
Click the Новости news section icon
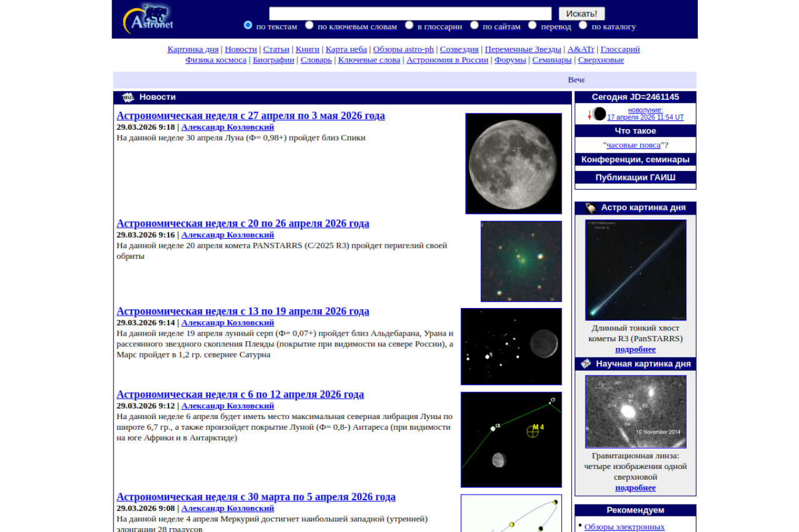pos(128,97)
